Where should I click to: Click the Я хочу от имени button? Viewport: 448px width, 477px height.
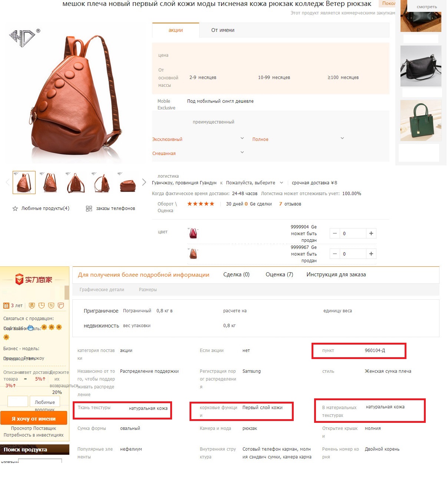click(x=34, y=418)
